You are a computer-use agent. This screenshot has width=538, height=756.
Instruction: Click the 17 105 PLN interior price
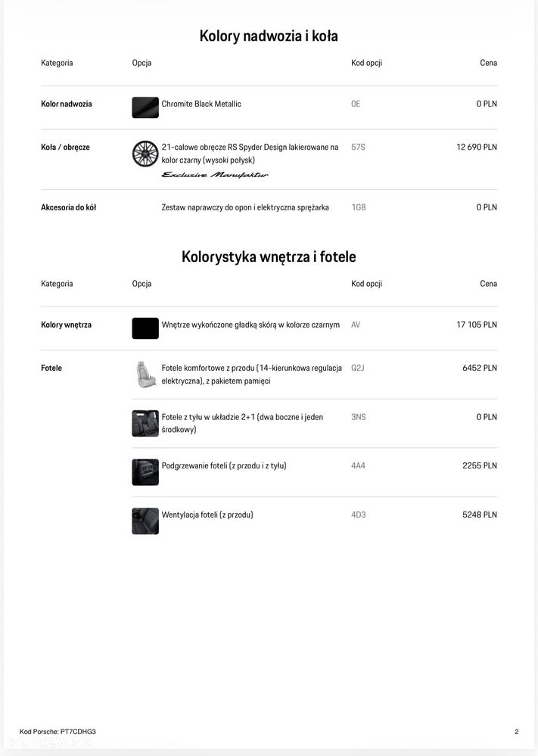[x=476, y=325]
